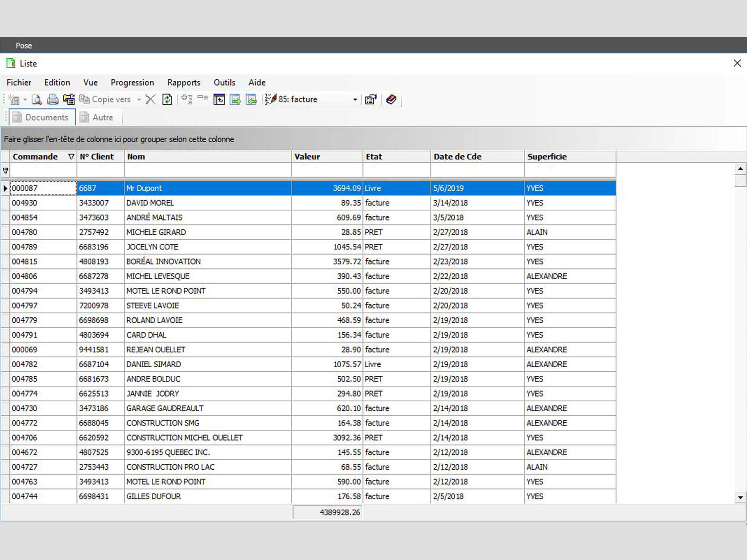747x560 pixels.
Task: Expand the Copie vers dropdown arrow
Action: coord(139,100)
